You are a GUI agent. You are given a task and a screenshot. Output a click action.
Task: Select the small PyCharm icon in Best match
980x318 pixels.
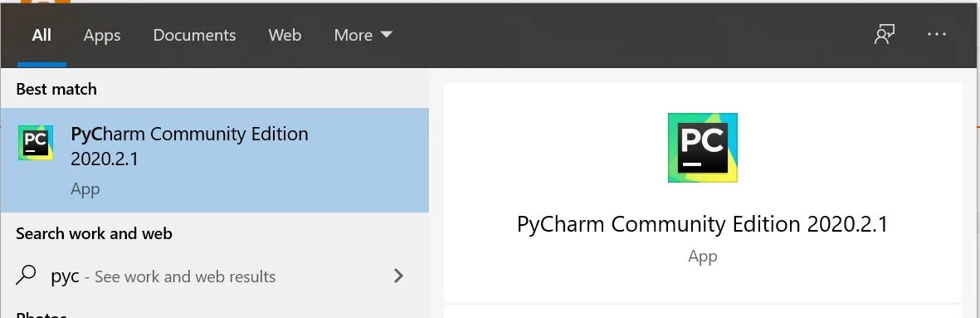(35, 143)
